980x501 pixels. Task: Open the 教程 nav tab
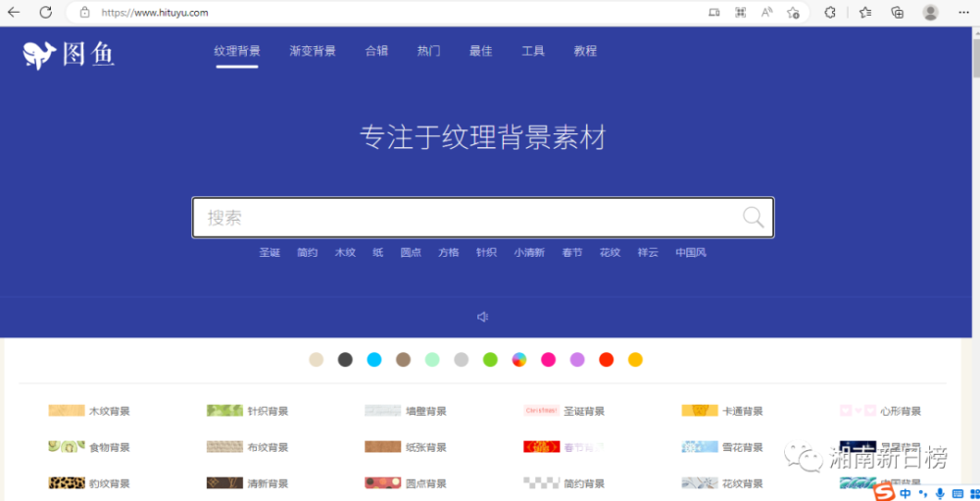tap(585, 51)
